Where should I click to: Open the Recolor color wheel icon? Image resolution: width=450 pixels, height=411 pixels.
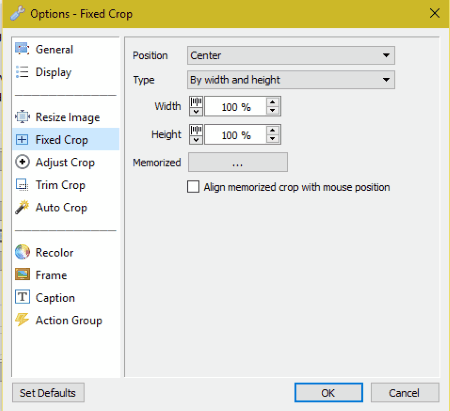click(22, 252)
